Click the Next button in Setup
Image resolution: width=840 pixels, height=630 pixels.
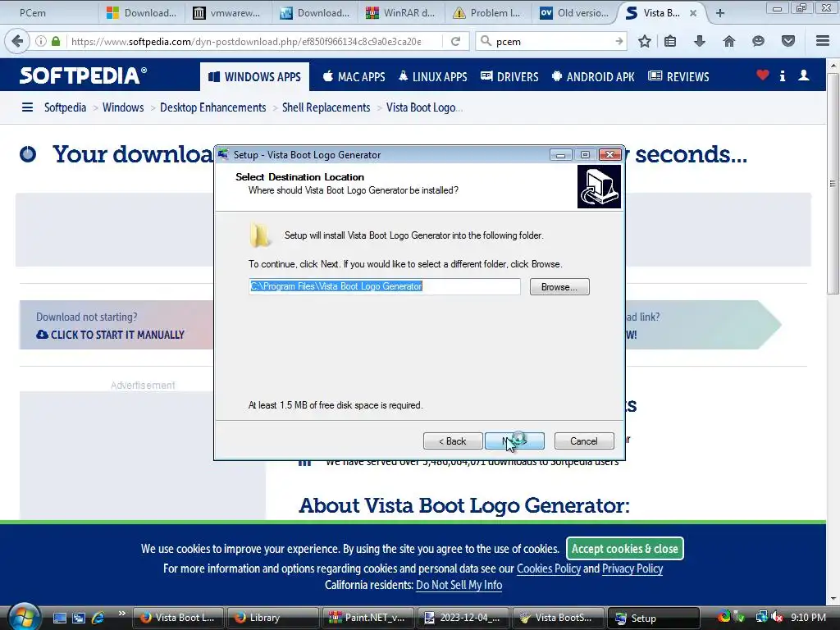[514, 441]
